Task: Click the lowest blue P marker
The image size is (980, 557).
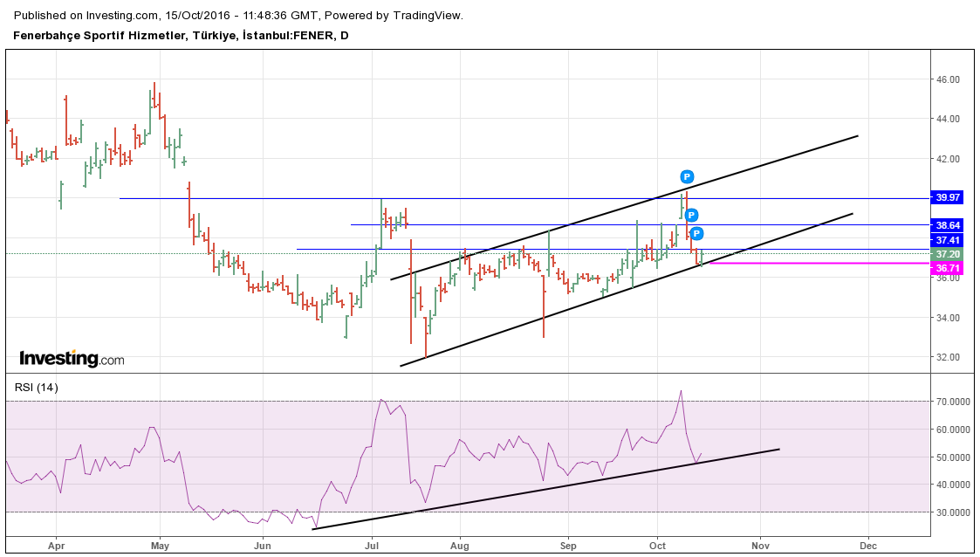Action: coord(697,233)
